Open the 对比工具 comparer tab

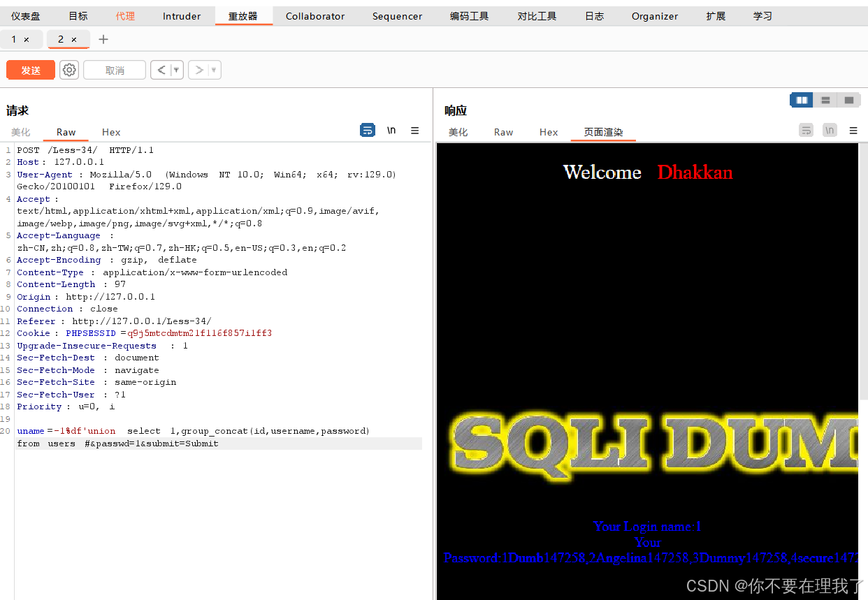(537, 16)
